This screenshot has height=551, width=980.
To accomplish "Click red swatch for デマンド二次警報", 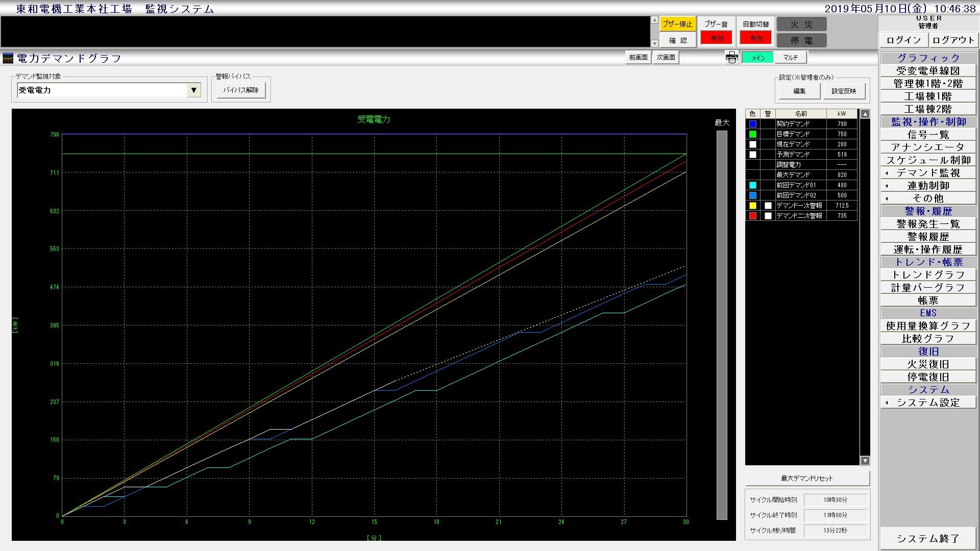I will tap(752, 216).
